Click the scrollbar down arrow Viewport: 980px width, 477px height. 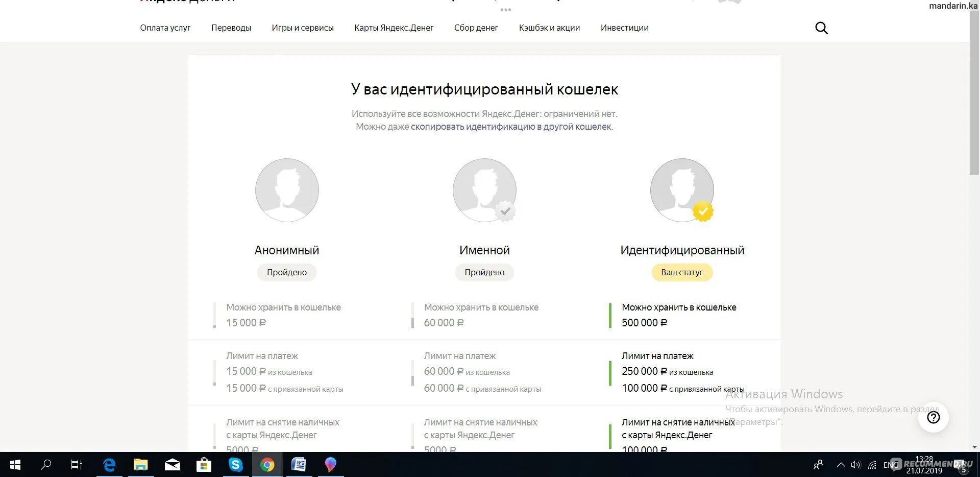(974, 447)
